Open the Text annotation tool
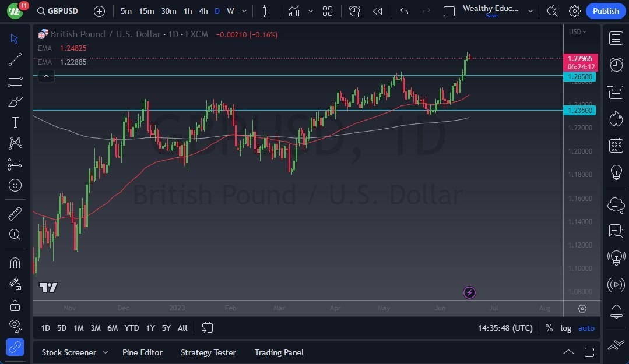This screenshot has width=629, height=364. pyautogui.click(x=15, y=122)
